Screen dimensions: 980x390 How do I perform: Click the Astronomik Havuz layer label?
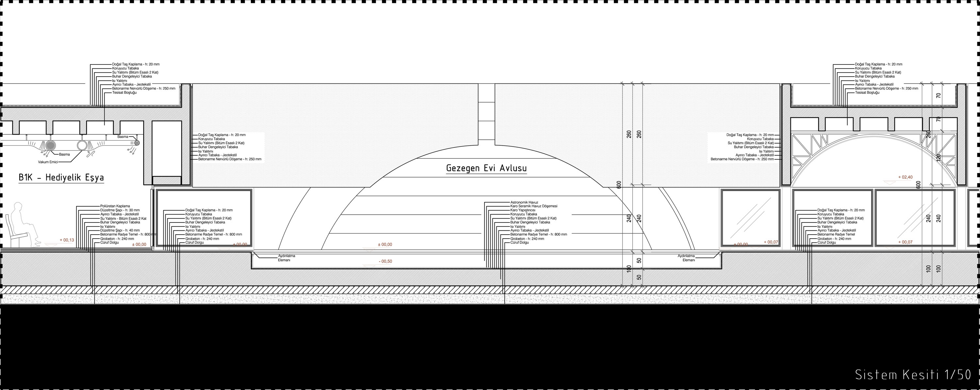click(x=524, y=202)
